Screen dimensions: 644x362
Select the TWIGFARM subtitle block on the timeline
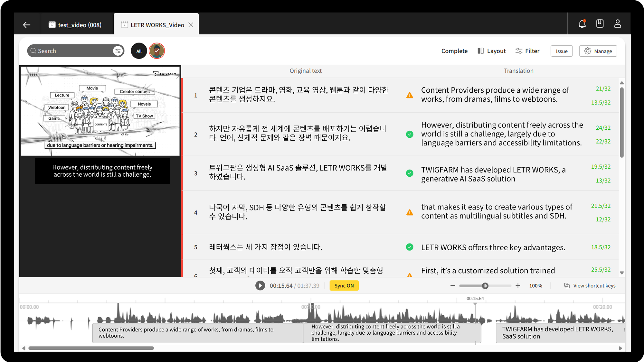(560, 333)
